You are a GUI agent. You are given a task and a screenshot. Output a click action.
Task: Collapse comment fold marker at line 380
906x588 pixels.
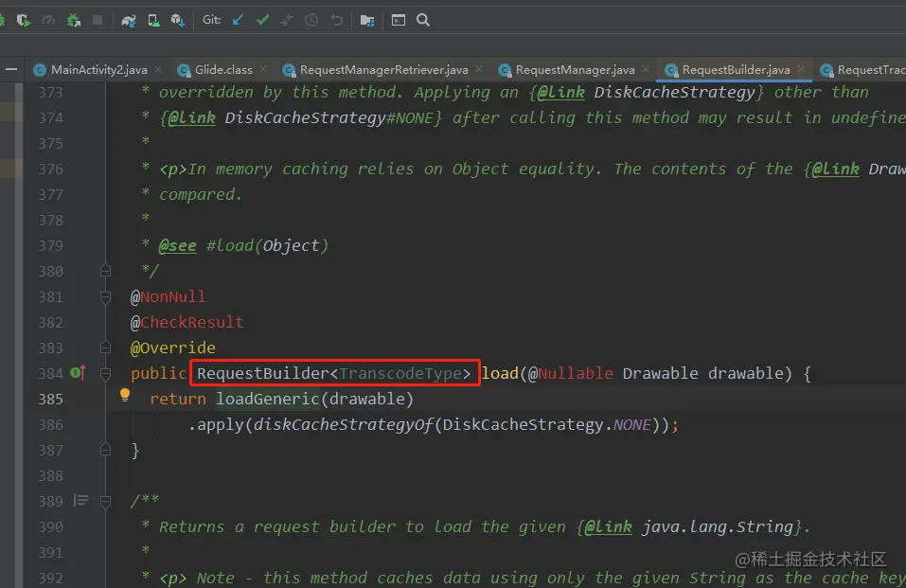coord(105,270)
